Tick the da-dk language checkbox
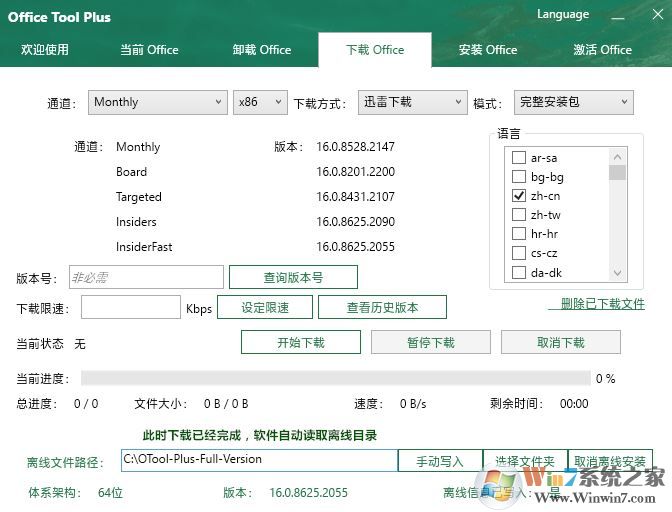The height and width of the screenshot is (512, 672). 519,272
